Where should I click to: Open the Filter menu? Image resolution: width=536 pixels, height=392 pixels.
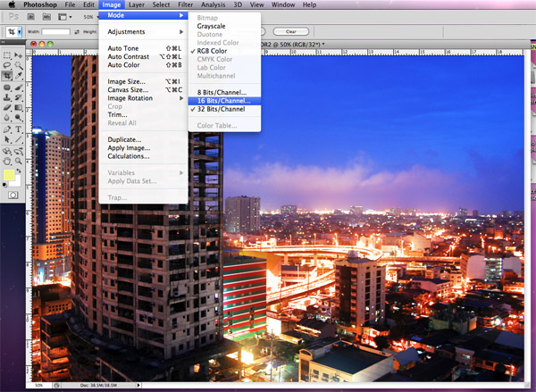tap(185, 4)
